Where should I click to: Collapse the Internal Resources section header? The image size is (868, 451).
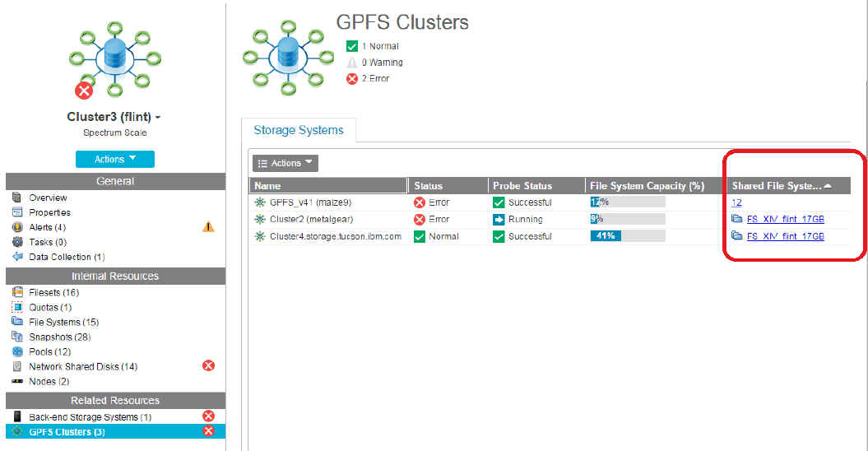tap(115, 276)
